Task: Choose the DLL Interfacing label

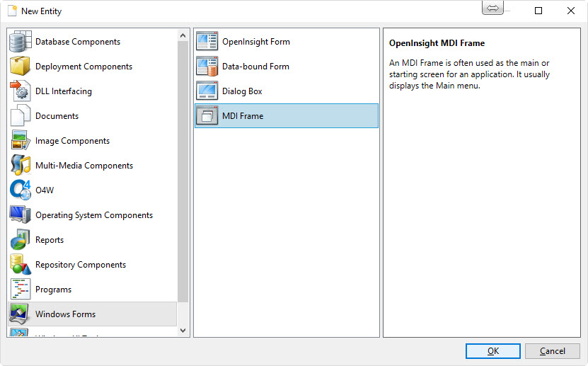Action: point(64,91)
